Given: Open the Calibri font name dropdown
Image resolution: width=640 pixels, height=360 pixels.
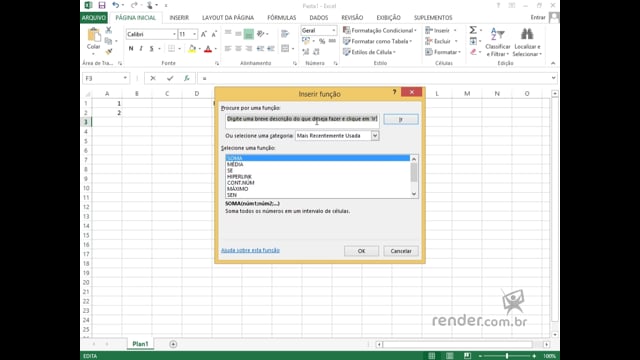Looking at the screenshot, I should point(174,34).
